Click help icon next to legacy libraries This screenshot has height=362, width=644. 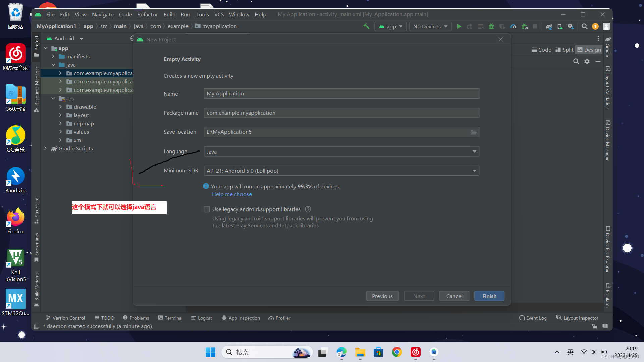(308, 209)
